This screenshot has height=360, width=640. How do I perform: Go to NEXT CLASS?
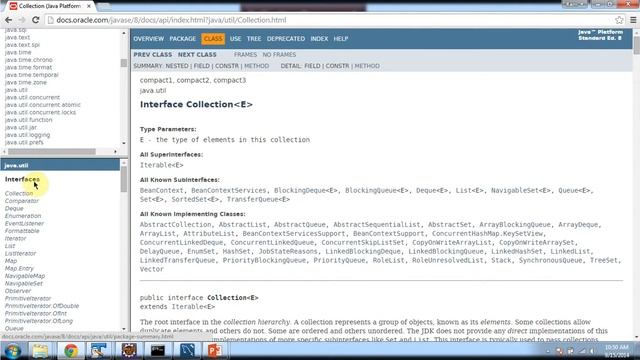coord(197,55)
